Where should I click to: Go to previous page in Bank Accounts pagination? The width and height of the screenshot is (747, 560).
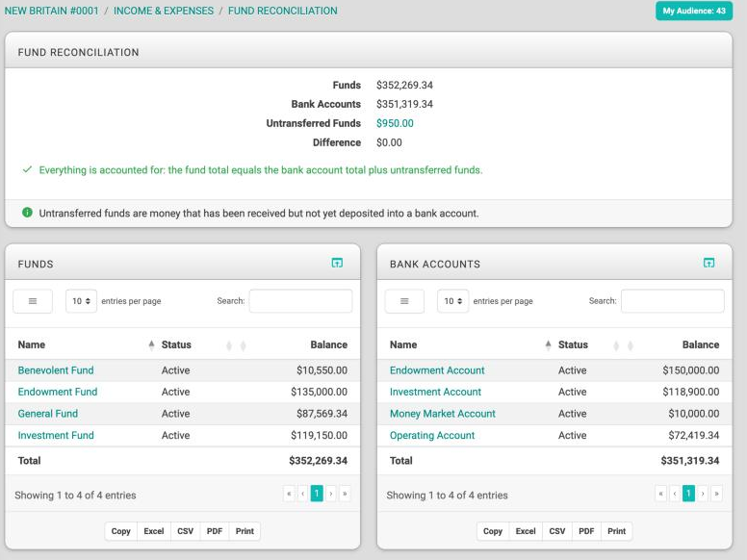click(675, 494)
